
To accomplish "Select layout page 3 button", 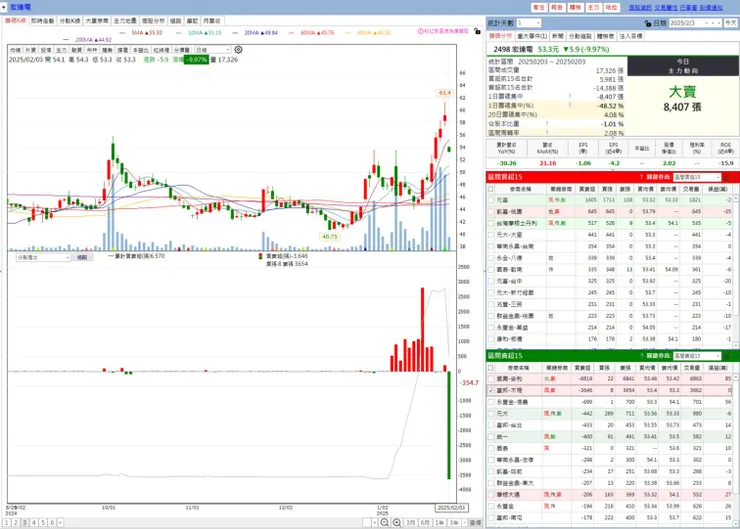I will [x=25, y=523].
